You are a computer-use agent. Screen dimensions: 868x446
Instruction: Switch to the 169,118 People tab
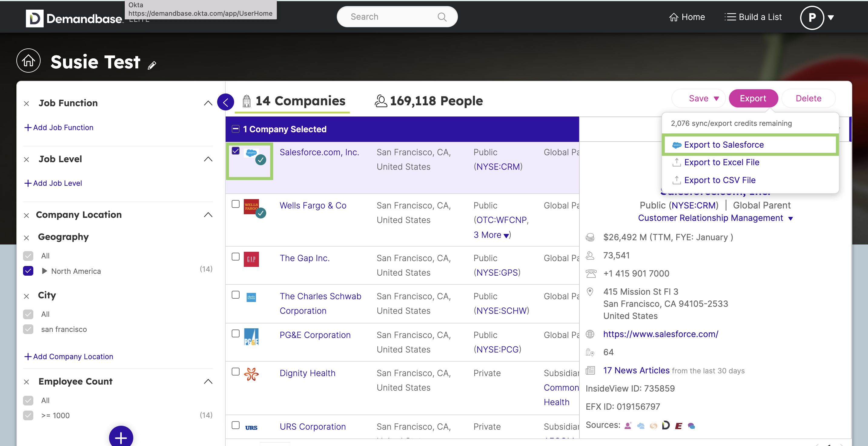click(x=429, y=101)
